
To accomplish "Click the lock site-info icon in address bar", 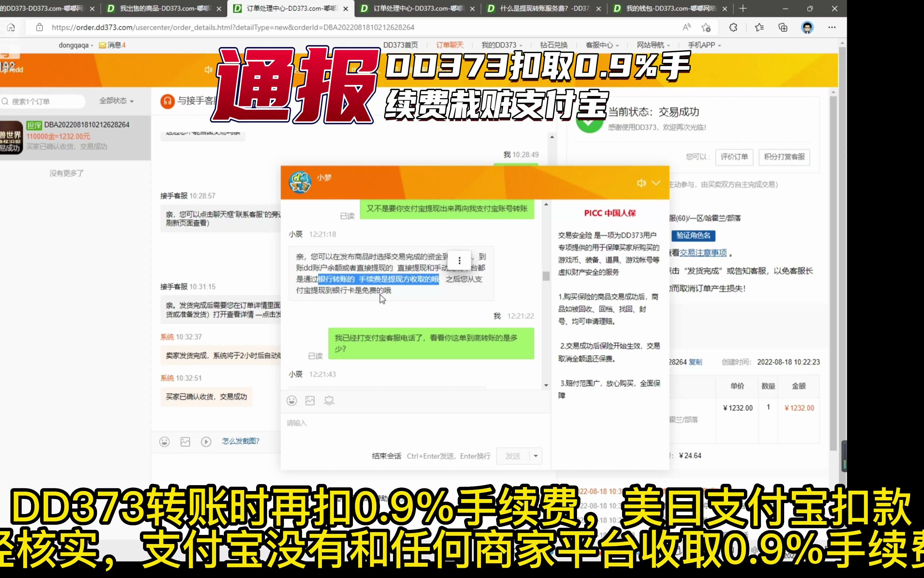I will [x=39, y=27].
